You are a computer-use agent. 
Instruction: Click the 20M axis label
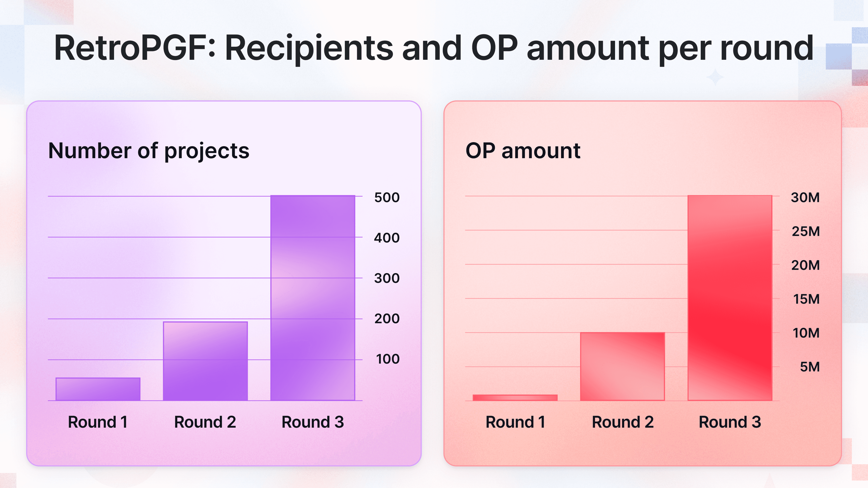click(806, 265)
